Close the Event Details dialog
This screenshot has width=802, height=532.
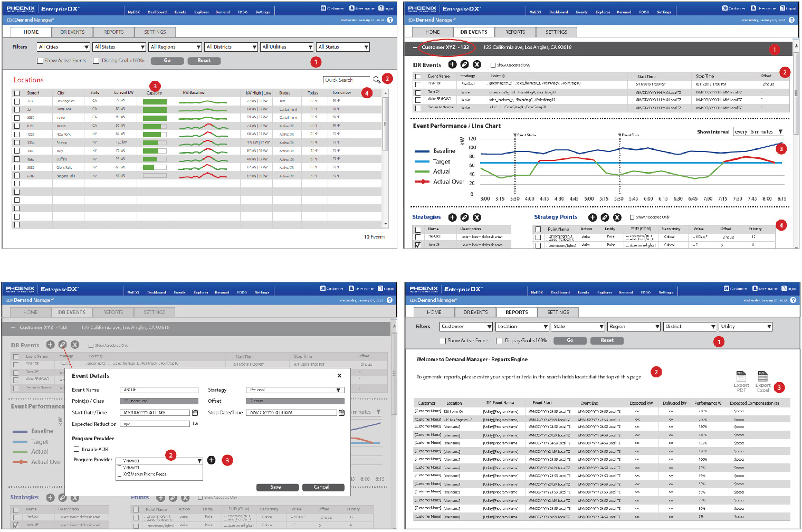[339, 376]
